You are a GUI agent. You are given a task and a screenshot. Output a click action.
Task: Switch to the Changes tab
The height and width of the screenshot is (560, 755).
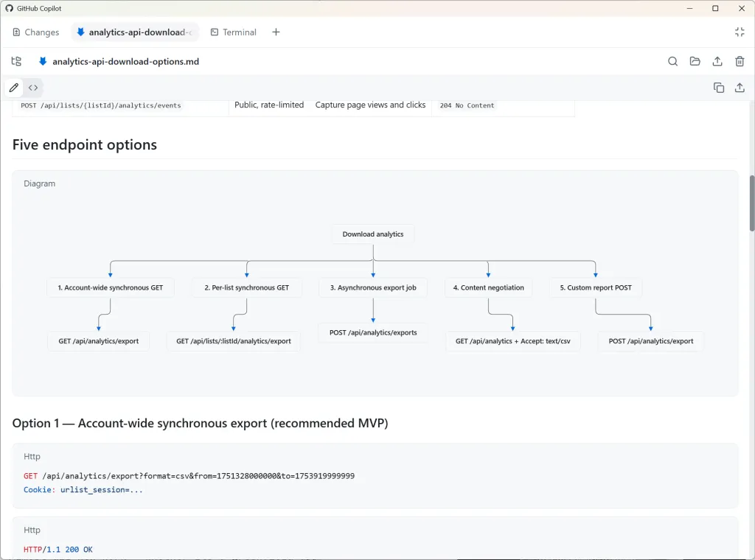click(35, 32)
